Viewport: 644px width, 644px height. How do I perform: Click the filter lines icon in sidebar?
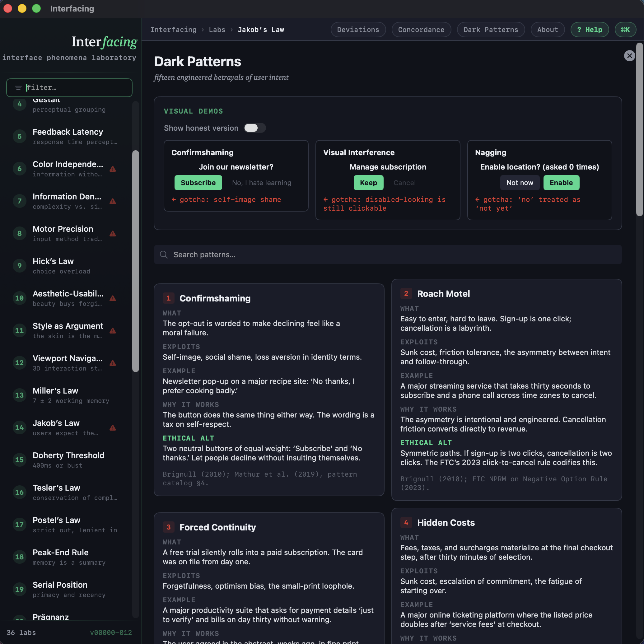[x=18, y=88]
